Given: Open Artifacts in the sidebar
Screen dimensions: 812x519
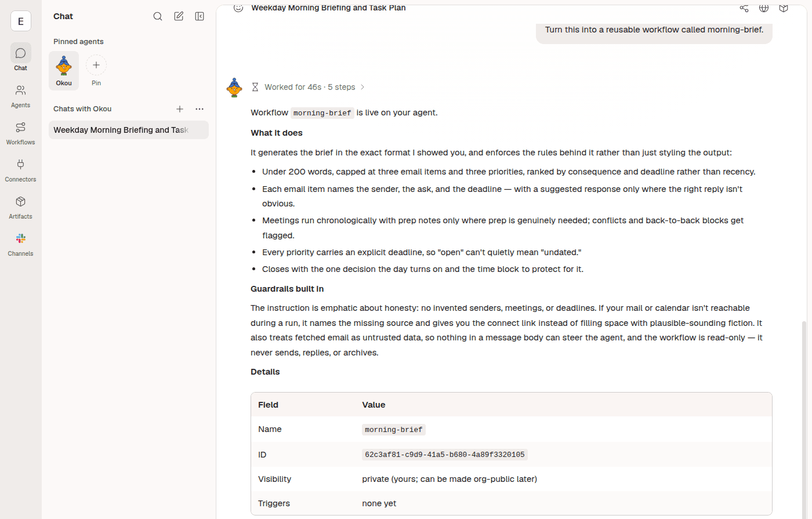Looking at the screenshot, I should [20, 208].
